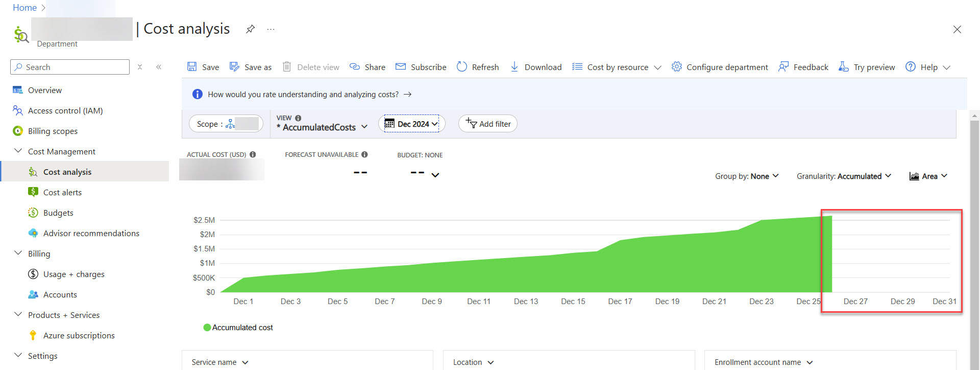This screenshot has height=370, width=980.
Task: Open Accounts page
Action: [x=60, y=294]
